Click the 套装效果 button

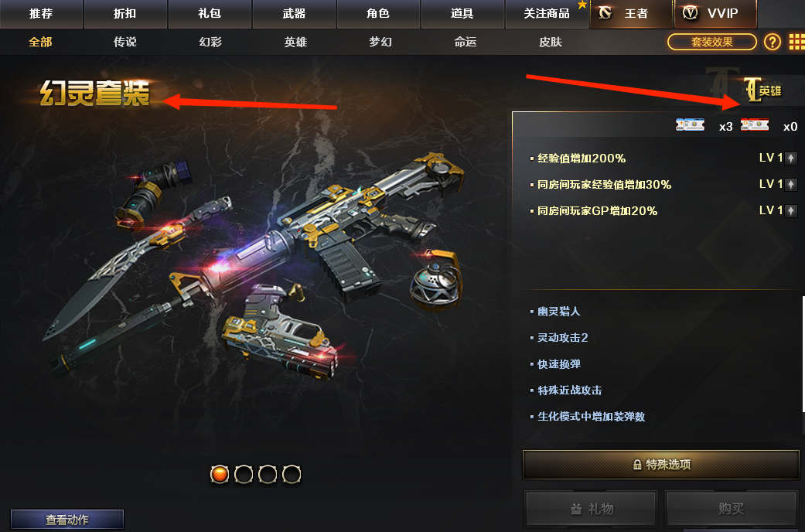712,42
